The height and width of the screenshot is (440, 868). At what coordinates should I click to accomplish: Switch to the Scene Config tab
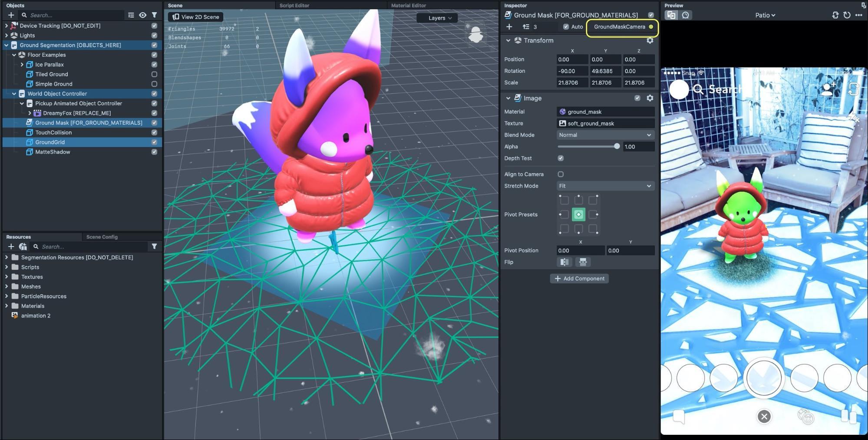(102, 237)
